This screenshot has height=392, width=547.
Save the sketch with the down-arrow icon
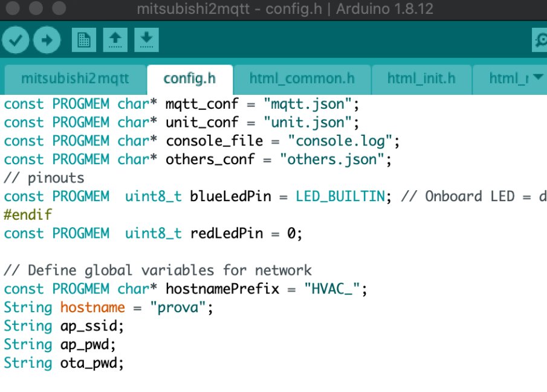tap(146, 40)
